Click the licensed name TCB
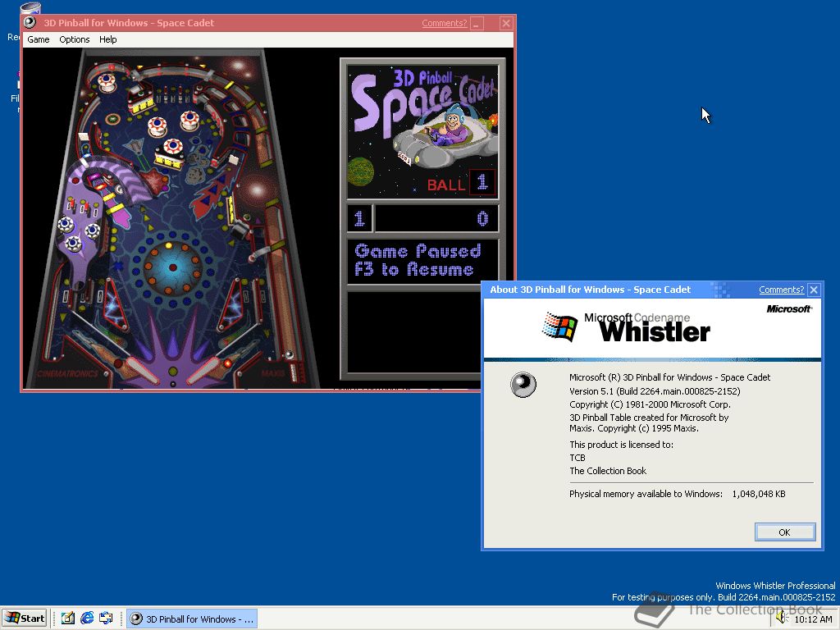 [x=577, y=458]
